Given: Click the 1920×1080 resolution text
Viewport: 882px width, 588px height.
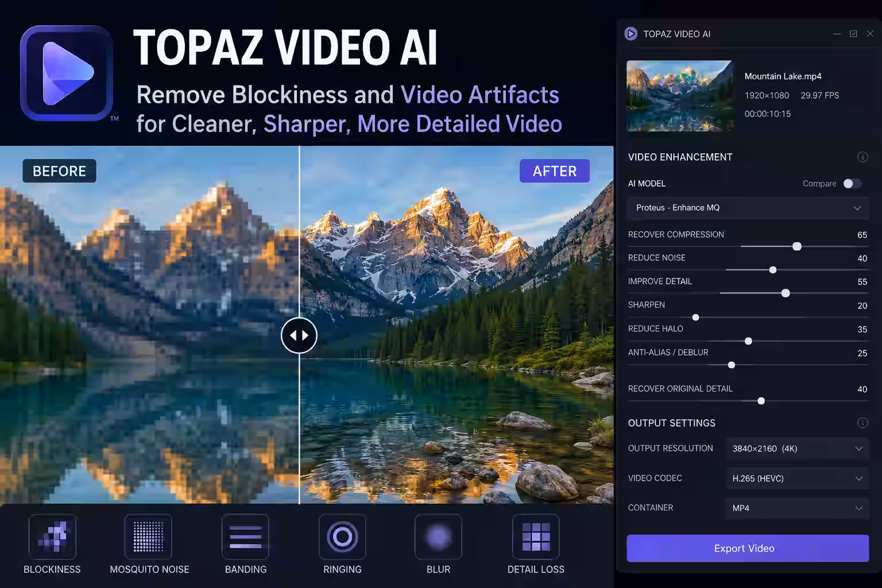Looking at the screenshot, I should [767, 95].
